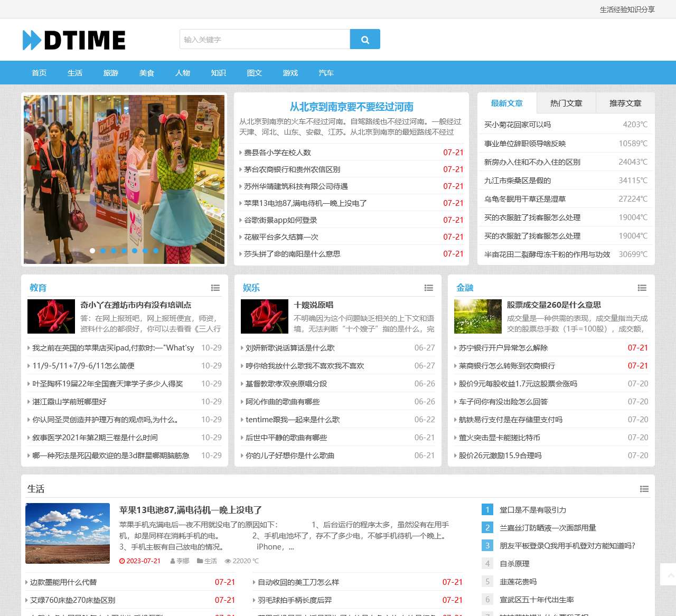Click the 娱乐 section heading
This screenshot has height=616, width=676.
point(251,288)
